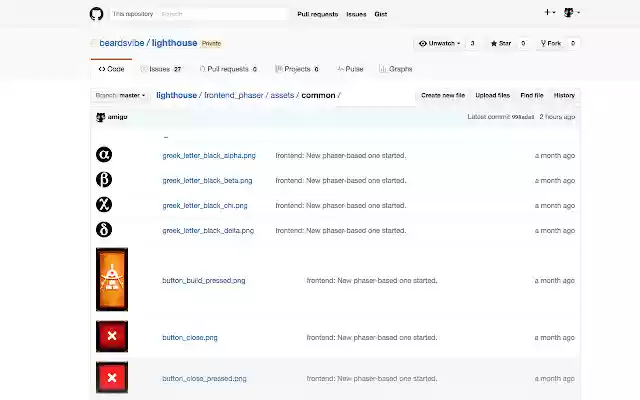Click the watchers count

pyautogui.click(x=472, y=43)
